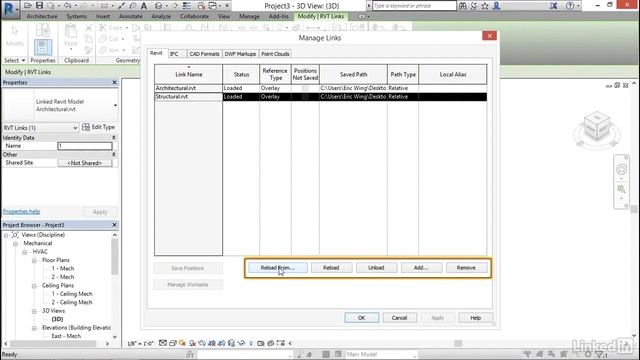The width and height of the screenshot is (640, 360).
Task: Switch to the CAD Formats tab
Action: pos(204,54)
